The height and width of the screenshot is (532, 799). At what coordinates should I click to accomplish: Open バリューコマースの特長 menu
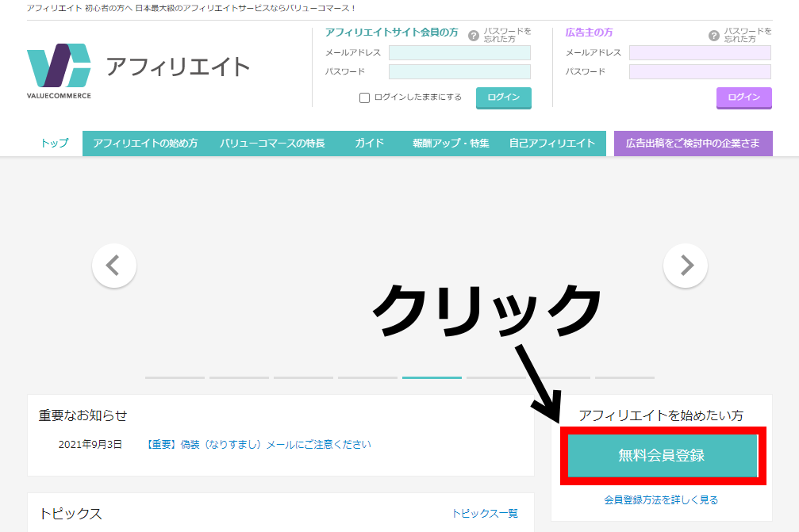(272, 144)
